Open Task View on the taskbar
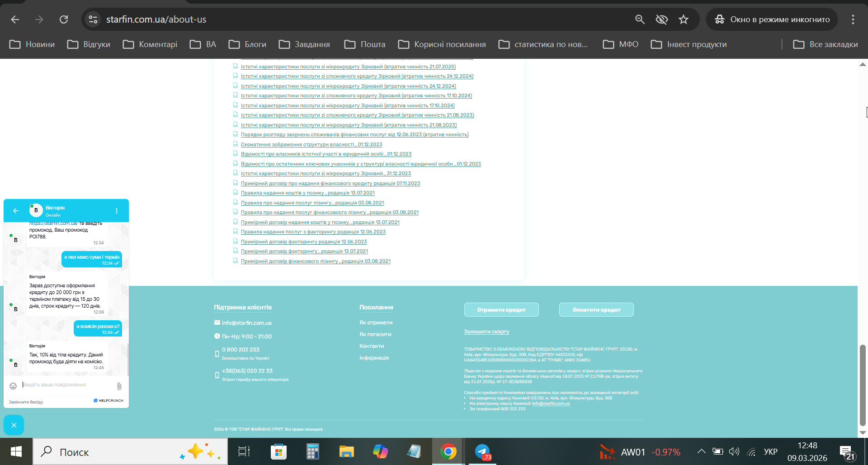This screenshot has width=868, height=465. coord(244,451)
